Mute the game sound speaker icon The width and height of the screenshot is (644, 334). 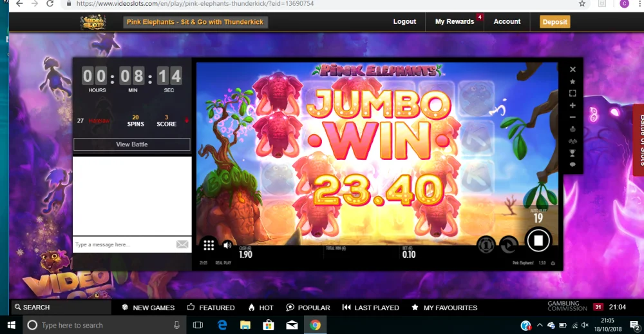coord(227,246)
